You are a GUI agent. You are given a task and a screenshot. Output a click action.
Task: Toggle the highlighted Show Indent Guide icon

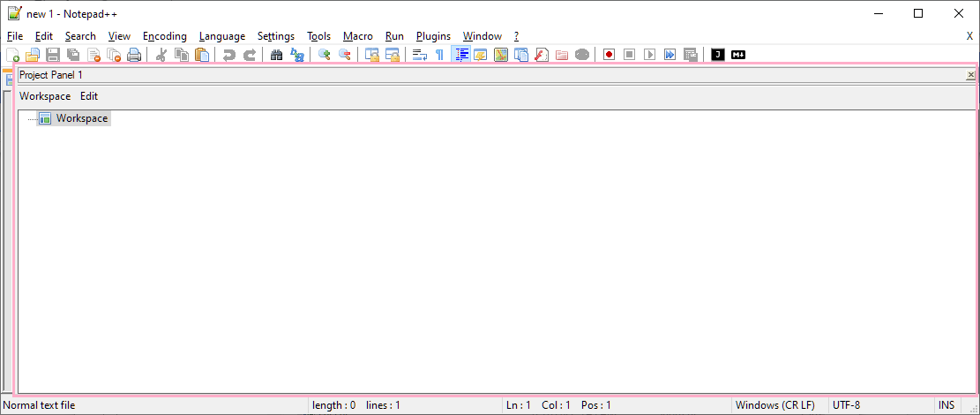click(x=460, y=55)
